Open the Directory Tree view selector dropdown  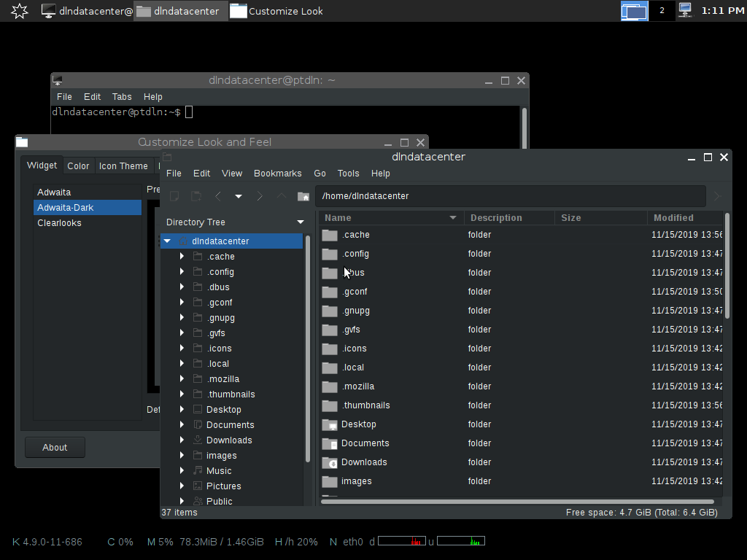pos(299,221)
